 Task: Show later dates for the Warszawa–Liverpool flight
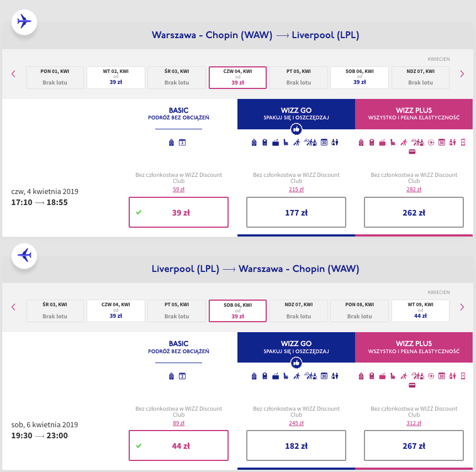[462, 74]
